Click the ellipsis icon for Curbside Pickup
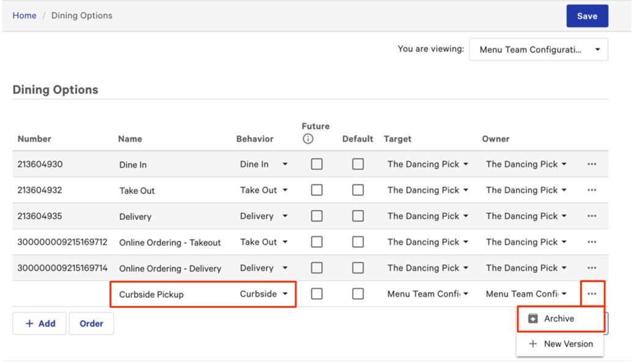Screen dimensions: 634x364 point(591,294)
